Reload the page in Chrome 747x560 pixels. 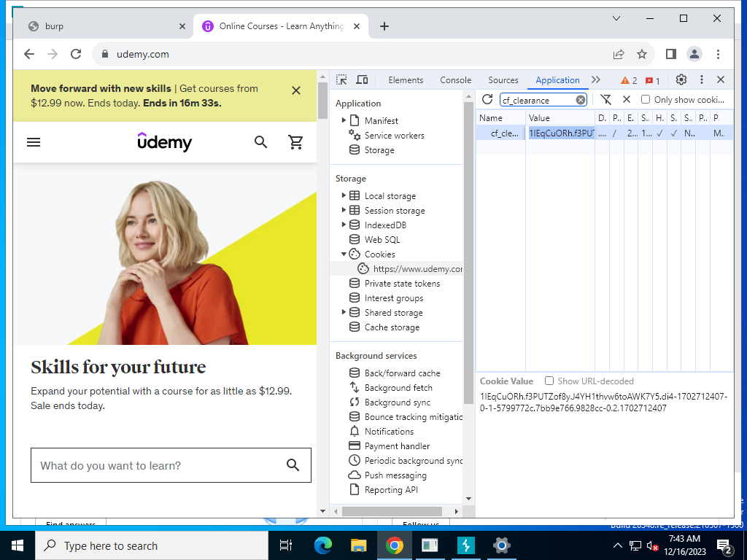76,54
